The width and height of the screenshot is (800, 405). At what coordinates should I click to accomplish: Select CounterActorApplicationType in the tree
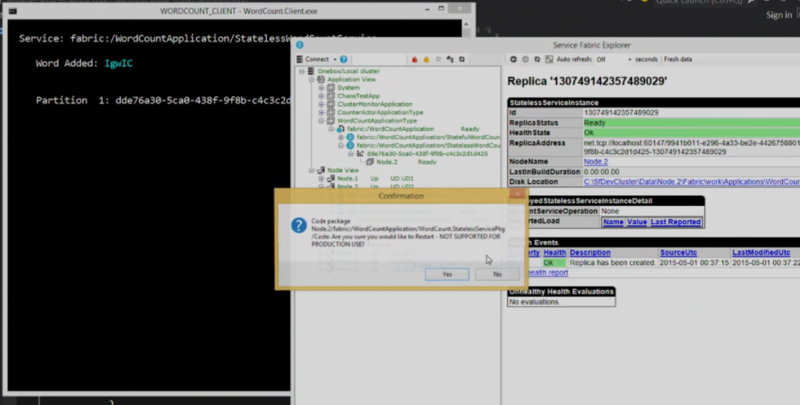click(x=380, y=112)
